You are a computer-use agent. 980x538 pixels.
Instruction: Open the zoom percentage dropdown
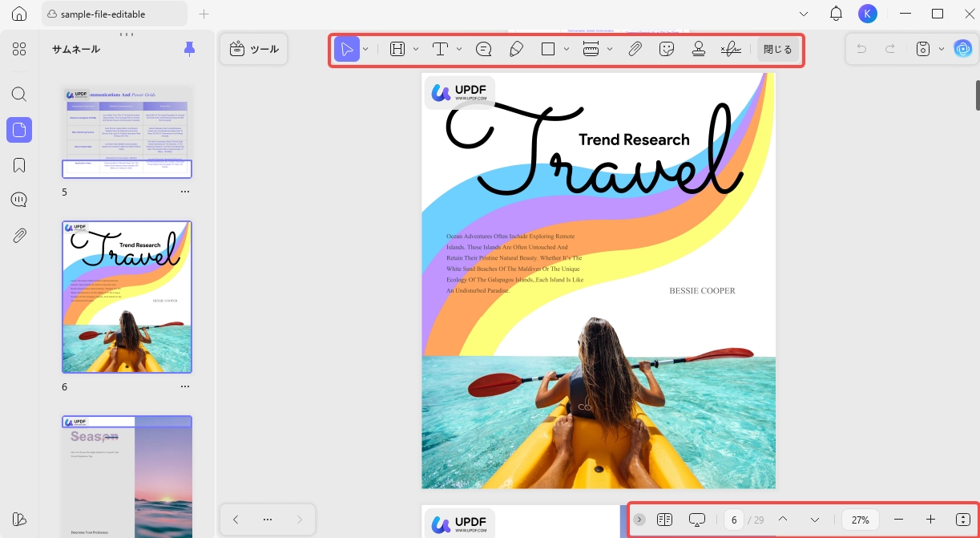[x=861, y=520]
